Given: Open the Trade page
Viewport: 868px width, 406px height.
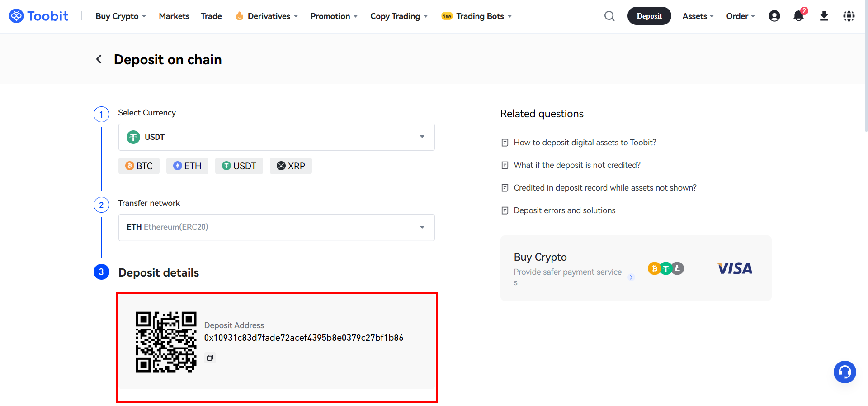Looking at the screenshot, I should tap(211, 16).
